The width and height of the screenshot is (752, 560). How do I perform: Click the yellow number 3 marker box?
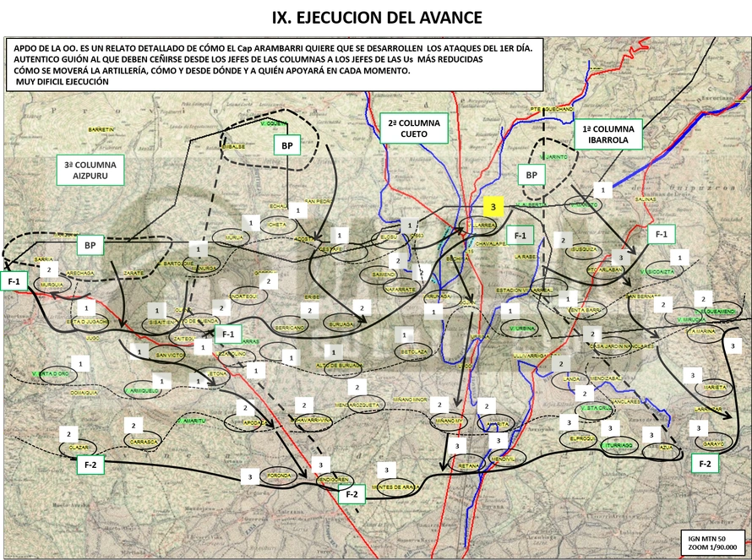pyautogui.click(x=493, y=207)
